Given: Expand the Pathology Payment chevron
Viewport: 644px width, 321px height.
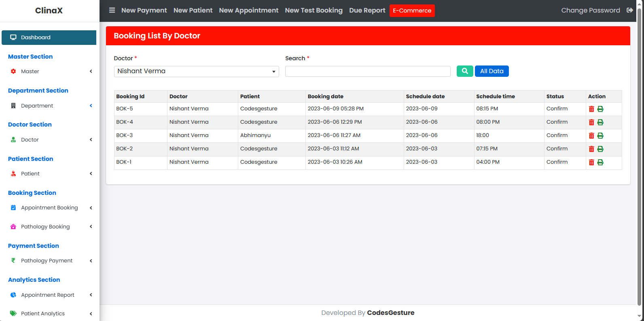Looking at the screenshot, I should pyautogui.click(x=91, y=261).
